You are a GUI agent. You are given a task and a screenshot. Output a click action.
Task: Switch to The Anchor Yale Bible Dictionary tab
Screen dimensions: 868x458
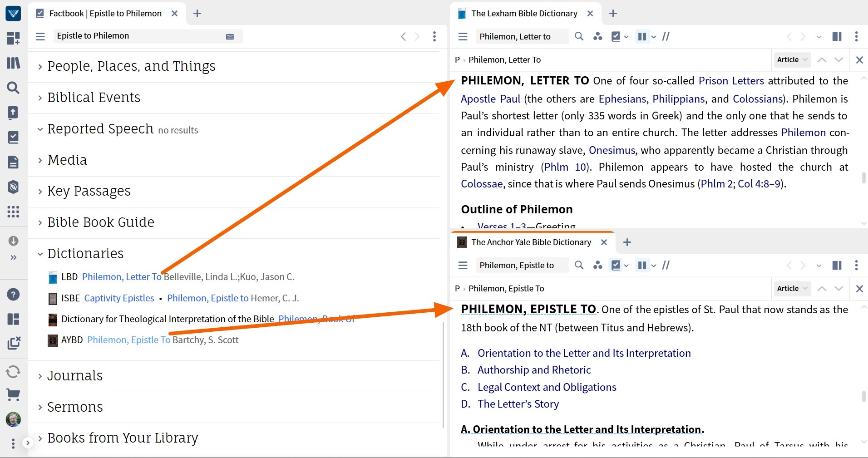[x=531, y=242]
